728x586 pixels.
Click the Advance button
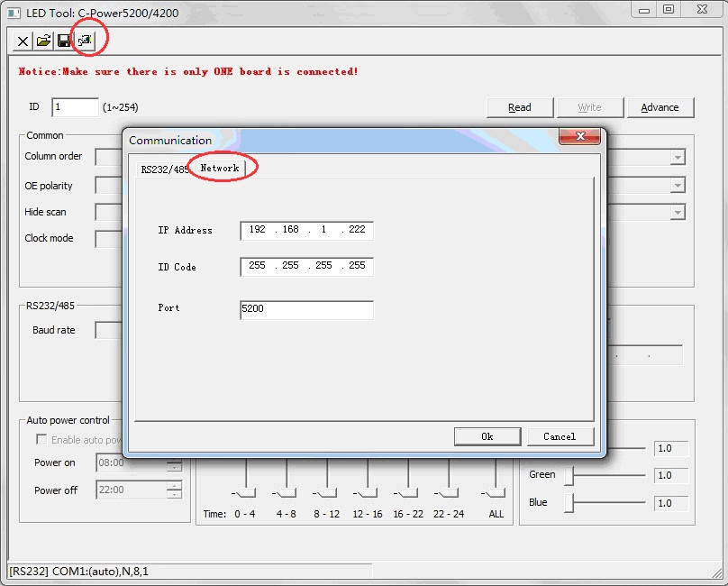pyautogui.click(x=660, y=107)
